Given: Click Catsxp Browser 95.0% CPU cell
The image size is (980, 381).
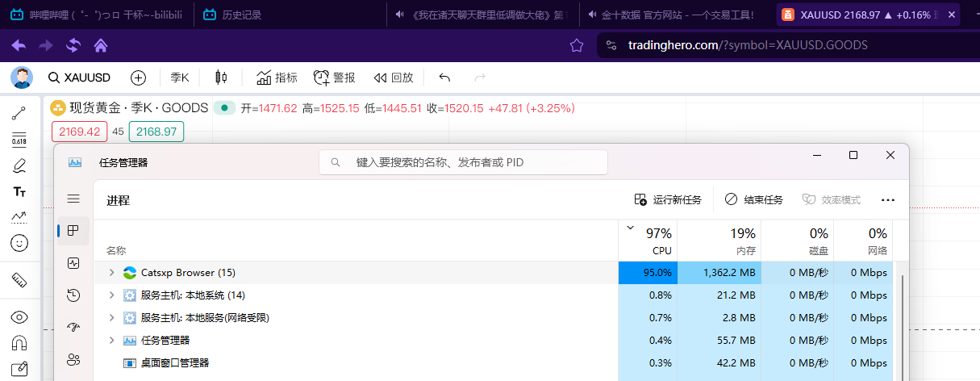Looking at the screenshot, I should tap(648, 273).
